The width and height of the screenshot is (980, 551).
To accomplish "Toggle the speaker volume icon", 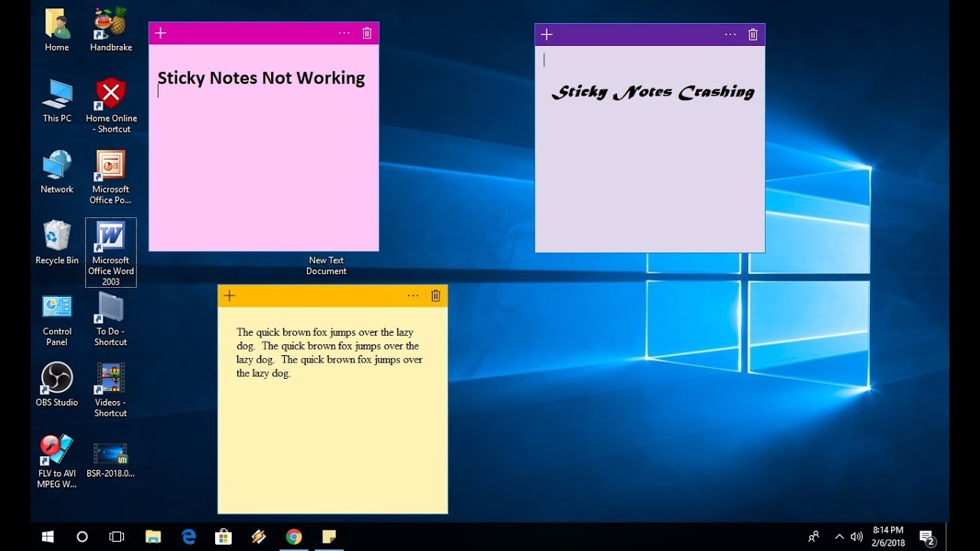I will click(857, 536).
